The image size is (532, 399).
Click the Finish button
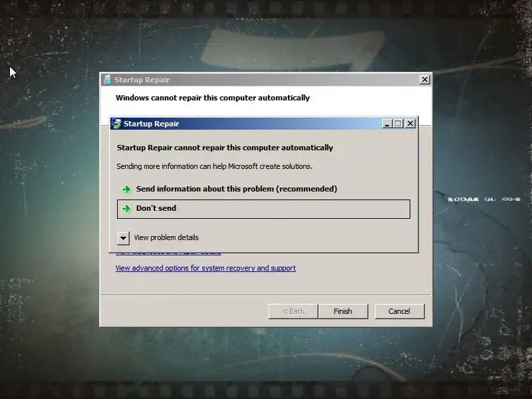343,311
